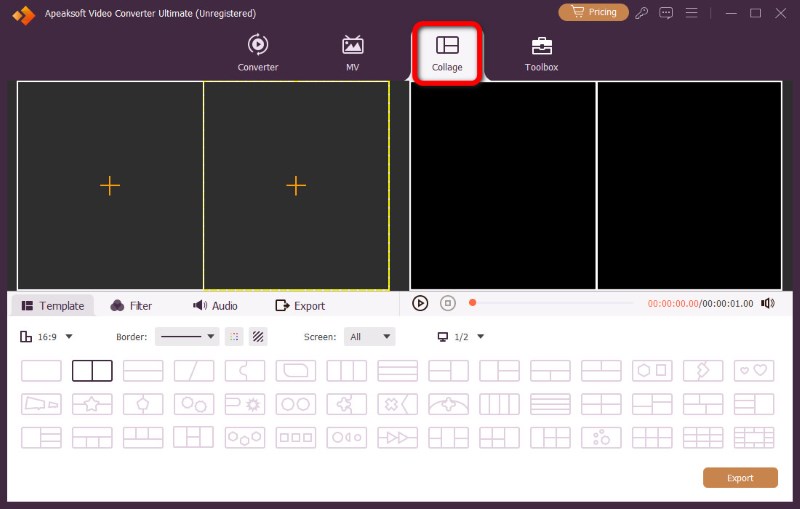Click the border hatch pattern icon
Screen dimensions: 800x509
258,337
